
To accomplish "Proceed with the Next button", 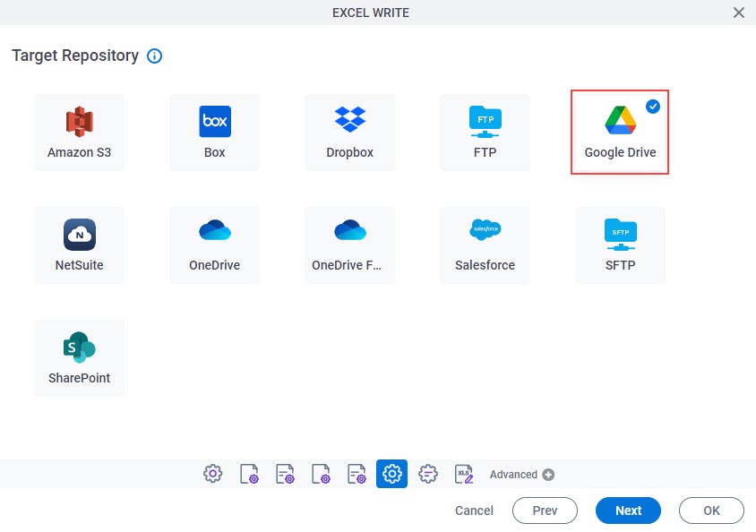I will [x=628, y=511].
